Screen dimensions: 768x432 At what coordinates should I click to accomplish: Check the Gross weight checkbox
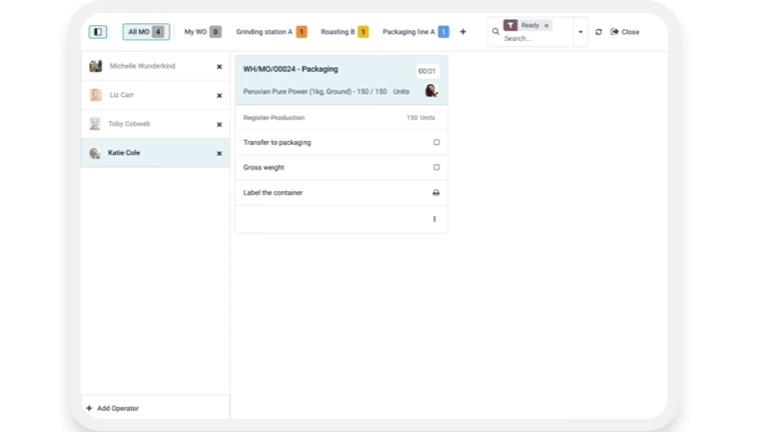(436, 168)
